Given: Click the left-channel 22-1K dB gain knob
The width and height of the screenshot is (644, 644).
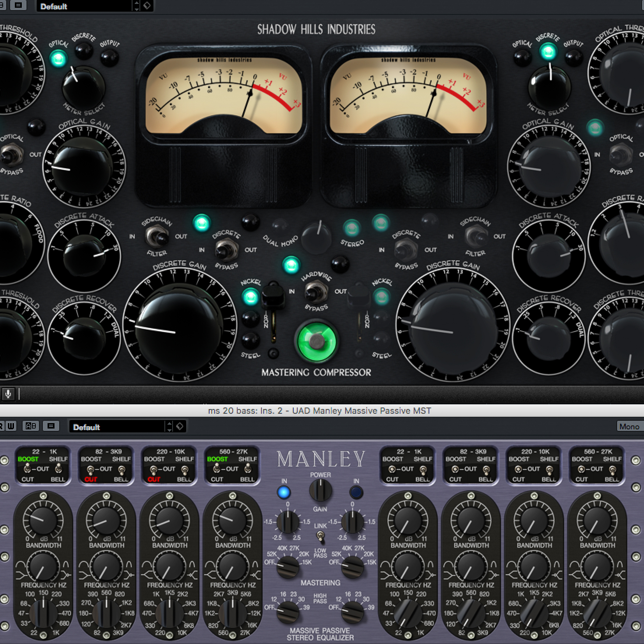Looking at the screenshot, I should tap(43, 520).
